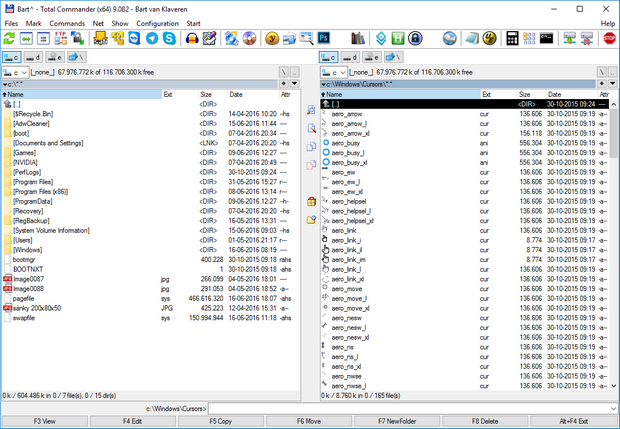Image resolution: width=620 pixels, height=429 pixels.
Task: Open right panel favorites star button
Action: tap(601, 84)
